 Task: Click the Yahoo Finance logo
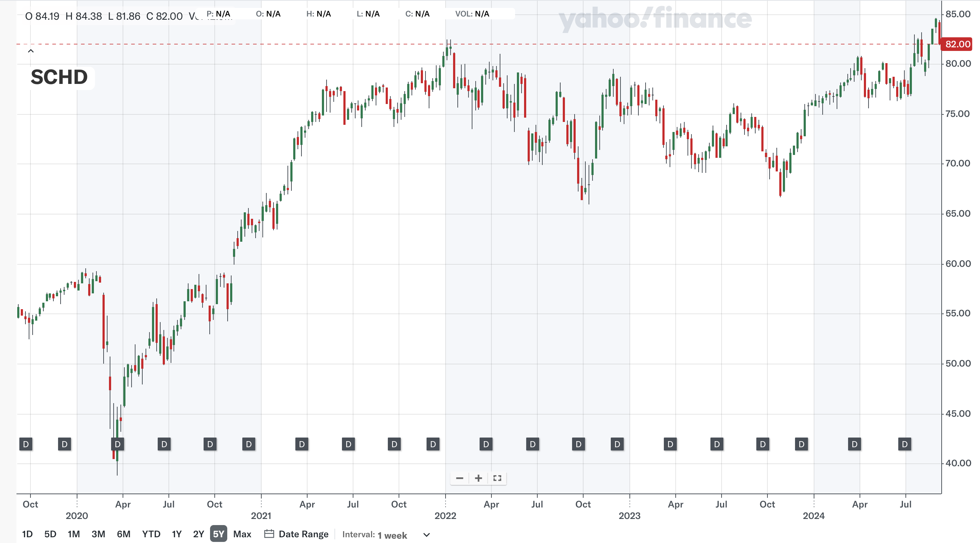(x=654, y=19)
